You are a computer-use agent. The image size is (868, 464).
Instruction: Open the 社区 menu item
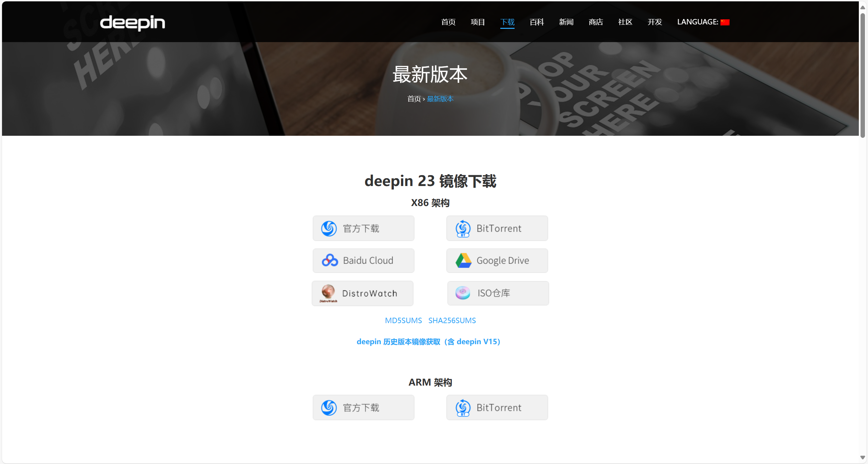pos(625,22)
